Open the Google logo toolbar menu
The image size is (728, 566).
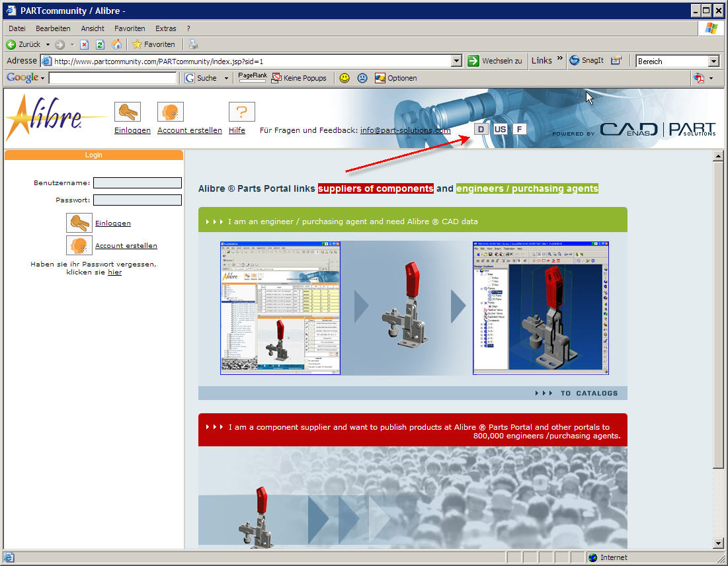26,77
